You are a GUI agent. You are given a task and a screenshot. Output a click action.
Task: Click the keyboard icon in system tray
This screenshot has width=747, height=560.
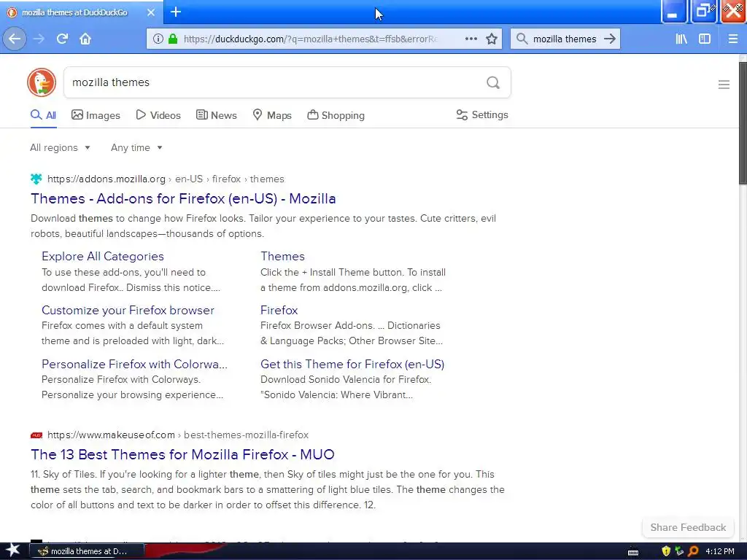click(x=633, y=552)
